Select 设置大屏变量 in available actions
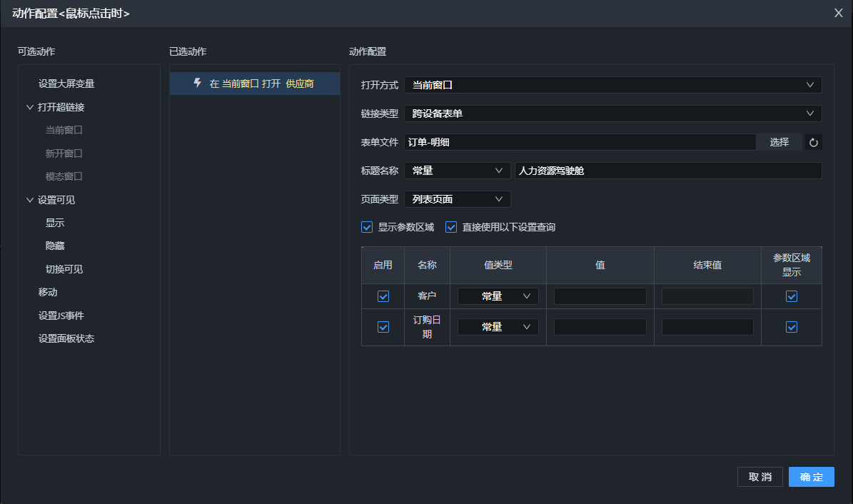Viewport: 853px width, 504px height. point(66,84)
